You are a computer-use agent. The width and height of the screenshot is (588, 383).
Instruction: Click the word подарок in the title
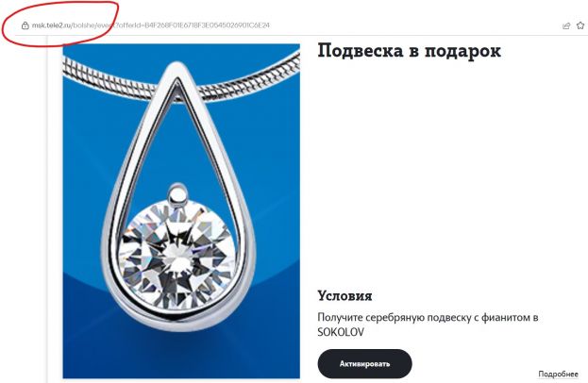462,51
